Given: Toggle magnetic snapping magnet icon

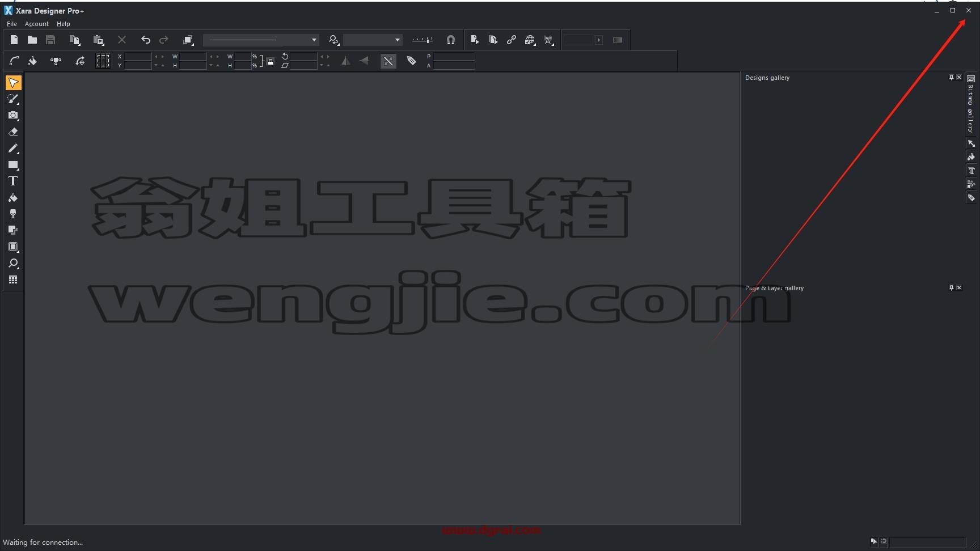Looking at the screenshot, I should (451, 40).
